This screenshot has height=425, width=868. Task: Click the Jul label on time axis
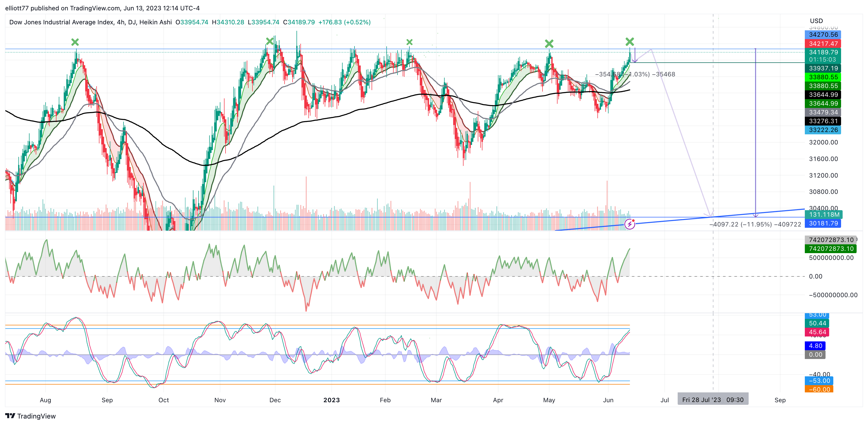coord(664,400)
